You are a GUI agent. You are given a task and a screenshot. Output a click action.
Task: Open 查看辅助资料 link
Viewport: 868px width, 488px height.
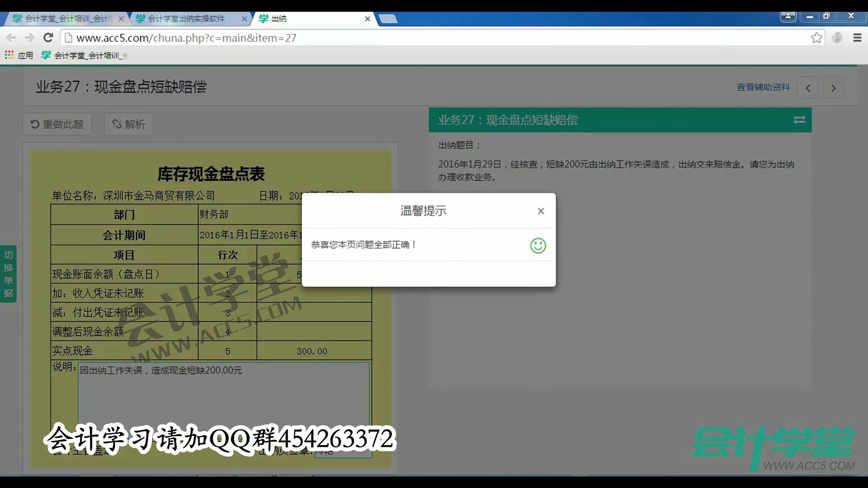click(x=763, y=87)
